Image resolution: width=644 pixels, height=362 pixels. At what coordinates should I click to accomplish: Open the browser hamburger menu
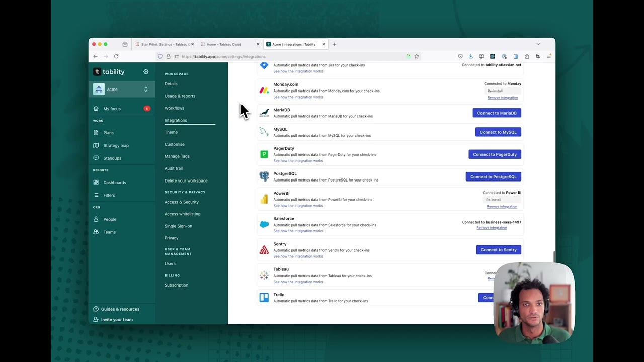pos(549,56)
